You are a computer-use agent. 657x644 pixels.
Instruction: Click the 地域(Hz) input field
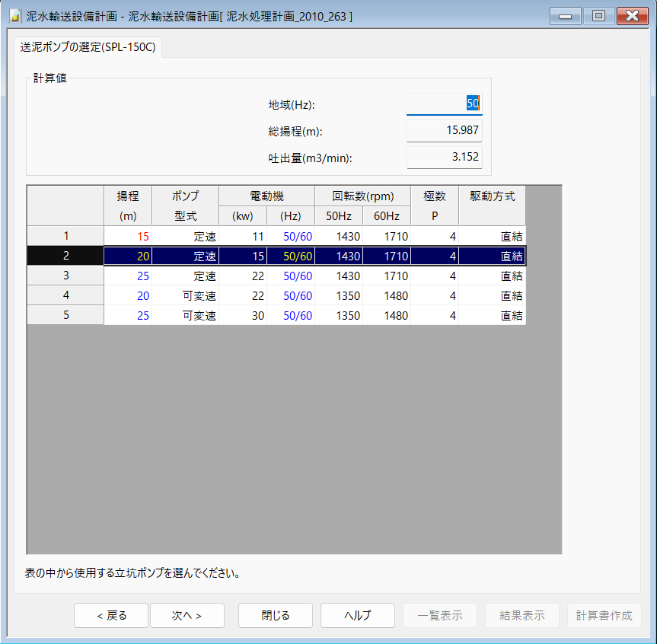444,104
